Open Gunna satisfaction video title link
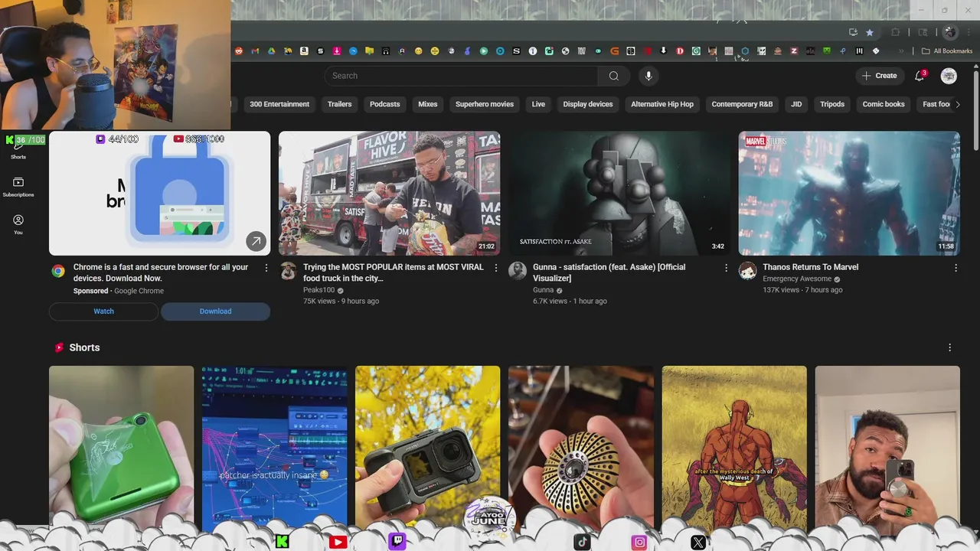Viewport: 980px width, 551px height. [609, 272]
